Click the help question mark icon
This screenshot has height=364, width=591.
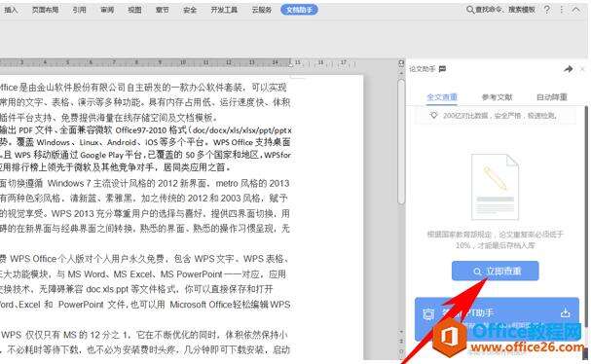click(x=547, y=10)
